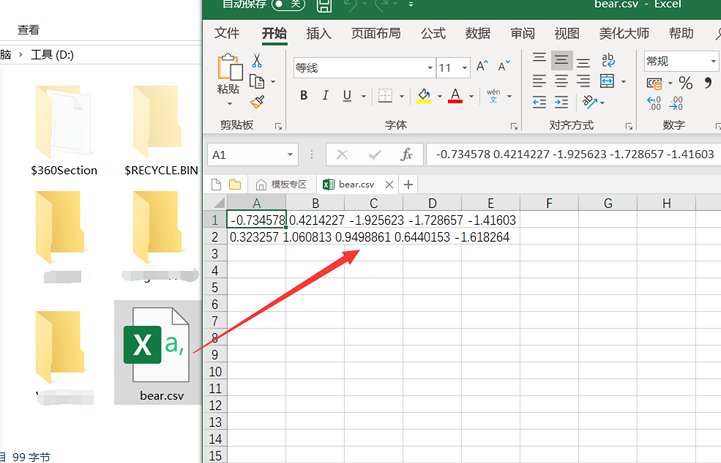Toggle wrap text icon
Image resolution: width=721 pixels, height=463 pixels.
(607, 60)
